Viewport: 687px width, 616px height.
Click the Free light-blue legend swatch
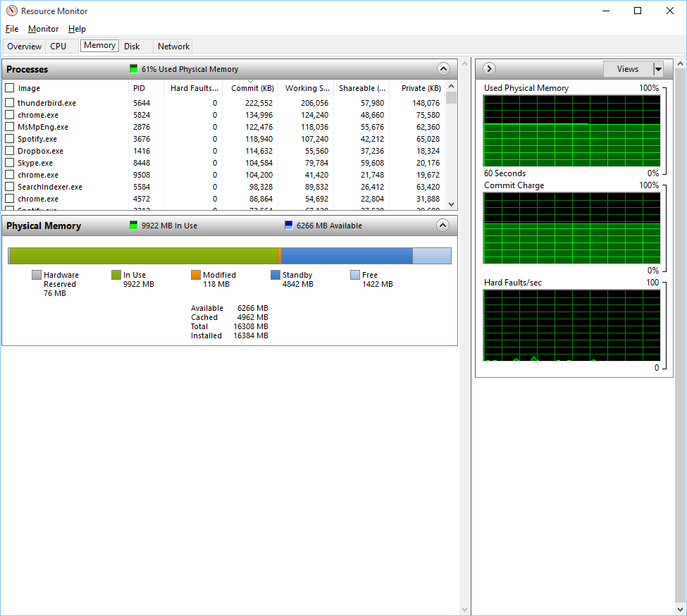tap(355, 275)
